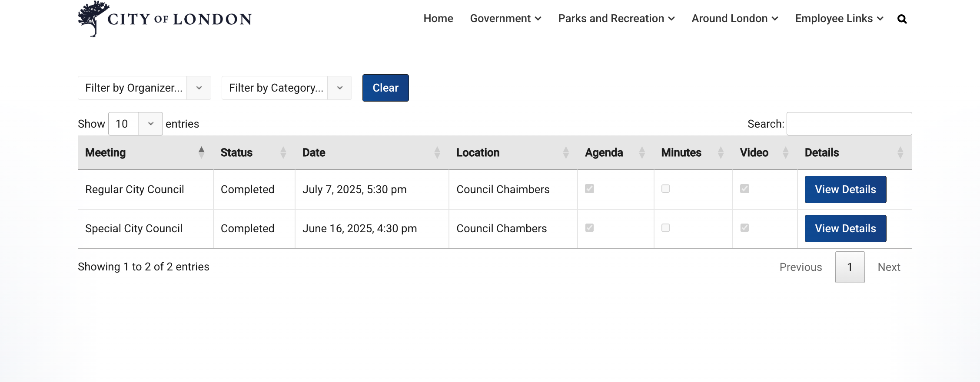Open the Filter by Organizer dropdown

pyautogui.click(x=144, y=88)
